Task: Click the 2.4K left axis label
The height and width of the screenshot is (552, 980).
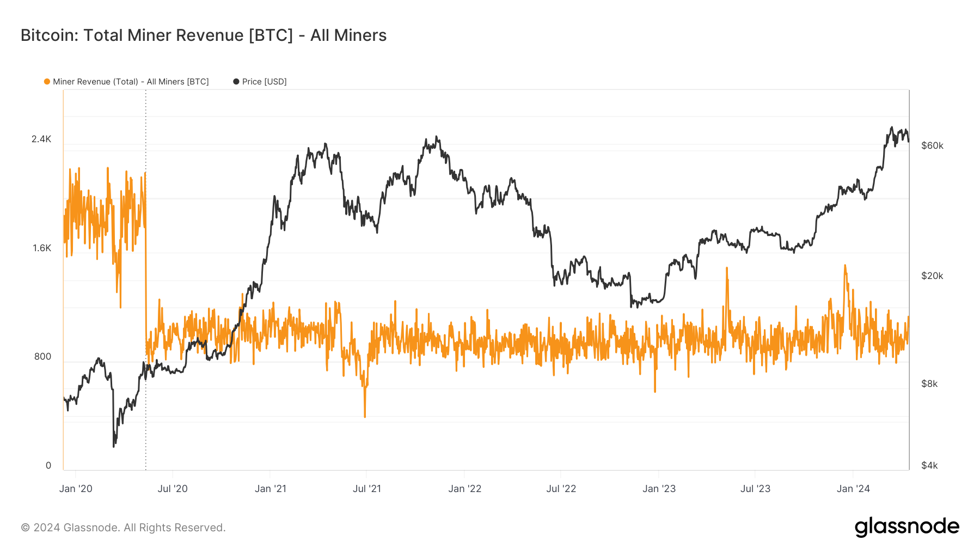Action: (x=41, y=139)
